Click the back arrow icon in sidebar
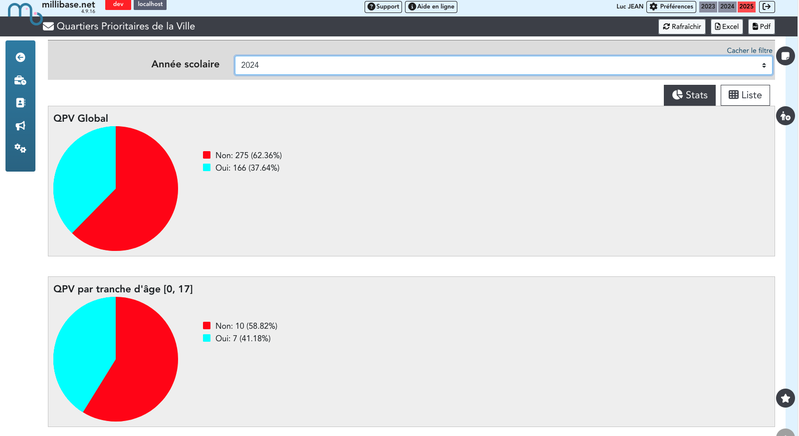This screenshot has width=799, height=436. [x=20, y=57]
